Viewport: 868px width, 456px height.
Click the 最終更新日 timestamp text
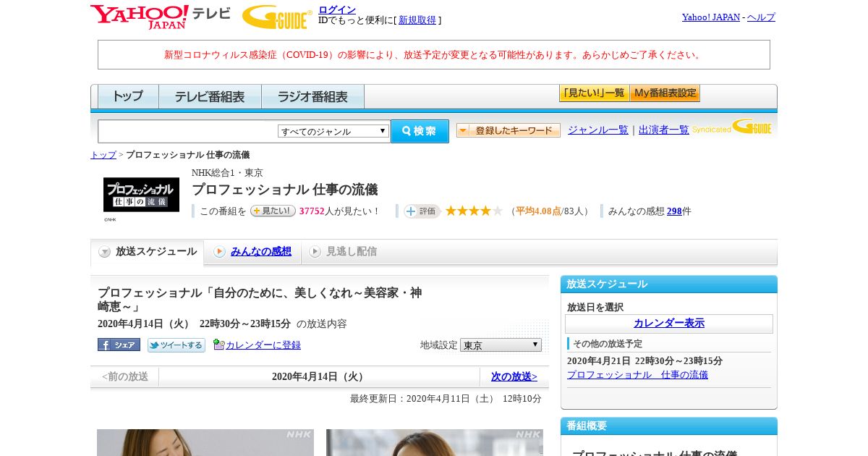pos(446,399)
